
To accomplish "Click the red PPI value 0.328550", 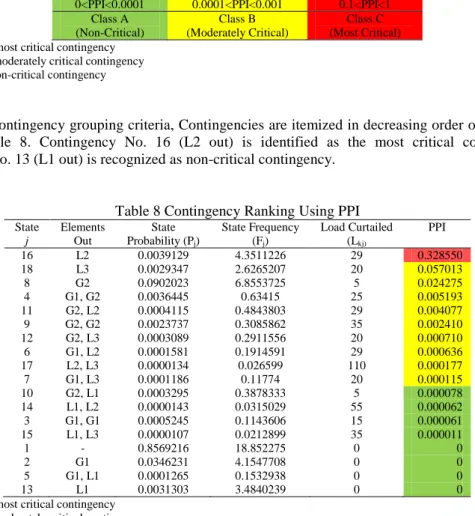I will coord(439,255).
